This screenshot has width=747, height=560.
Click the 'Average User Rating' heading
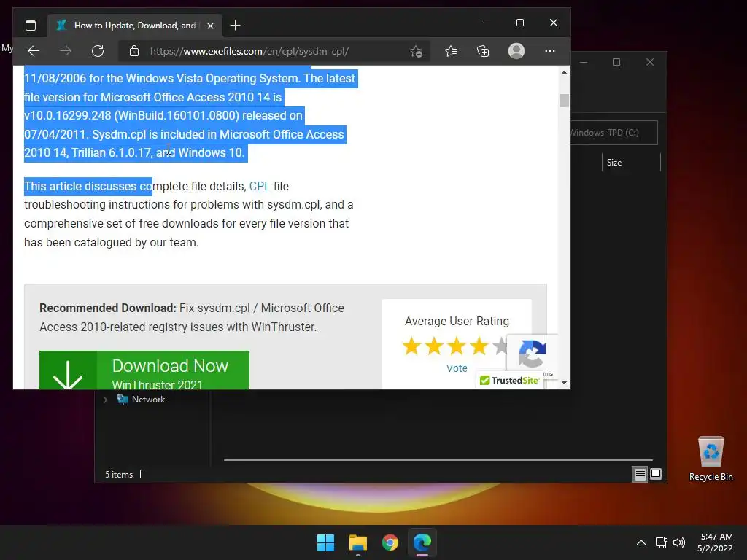click(457, 322)
